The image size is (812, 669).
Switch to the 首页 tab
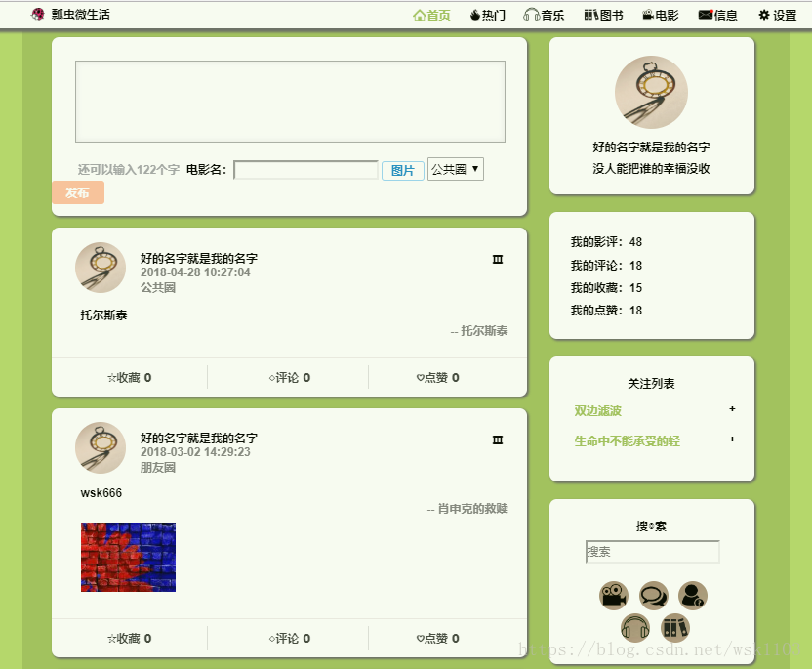click(431, 15)
